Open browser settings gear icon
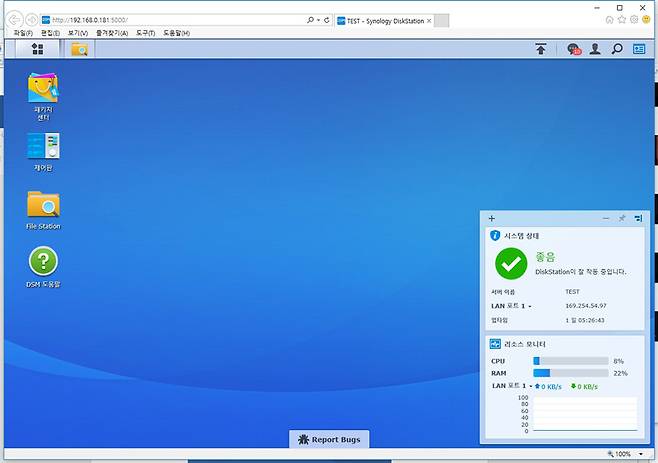This screenshot has height=463, width=658. (x=634, y=20)
